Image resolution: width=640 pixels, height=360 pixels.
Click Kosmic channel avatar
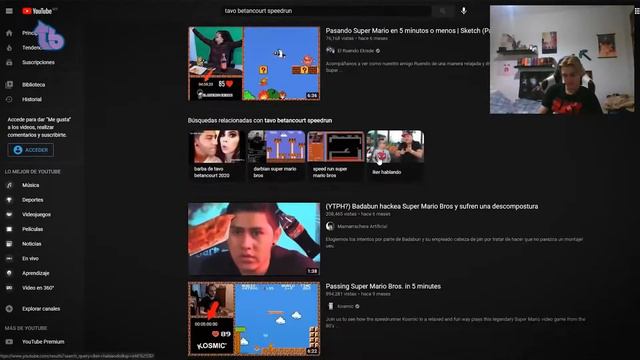coord(330,306)
